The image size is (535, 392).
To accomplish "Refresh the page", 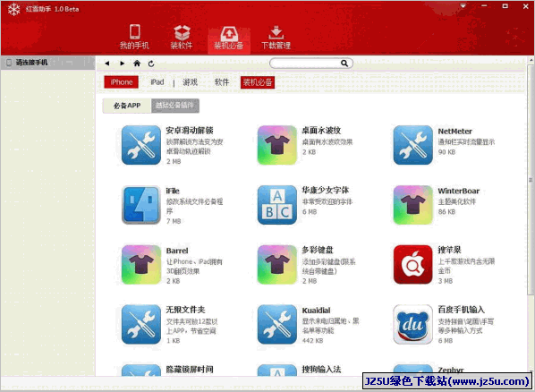I will pos(151,64).
